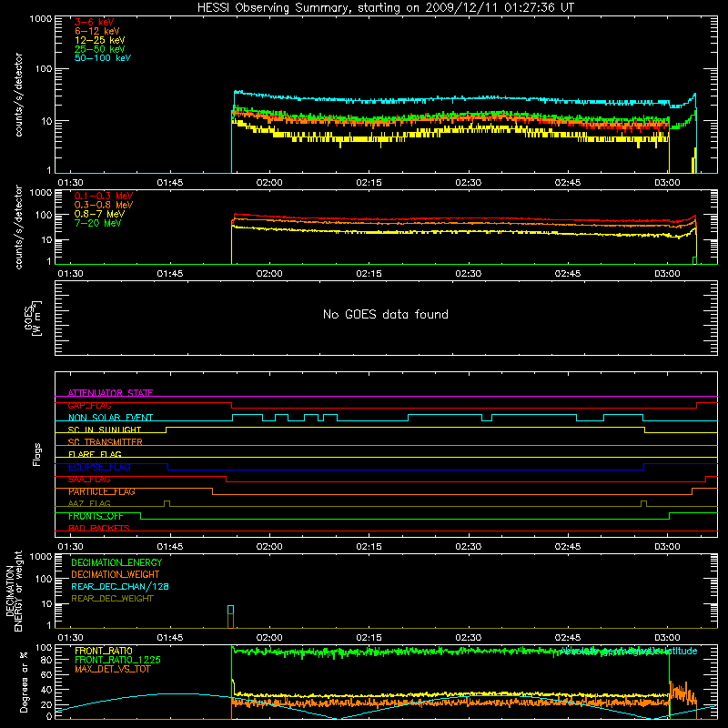Viewport: 728px width, 728px height.
Task: Click the 02:30 tick under the decimation plot
Action: (468, 638)
